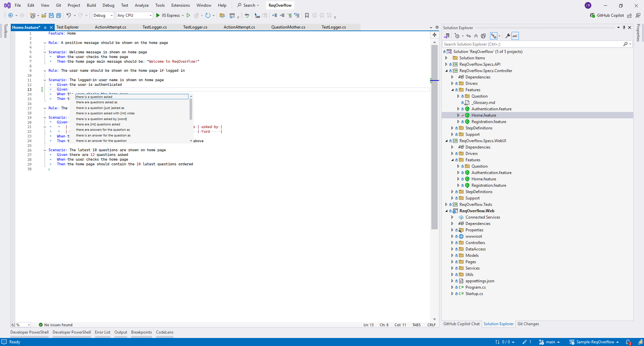
Task: Click the increase indent toolbar icon
Action: 282,15
